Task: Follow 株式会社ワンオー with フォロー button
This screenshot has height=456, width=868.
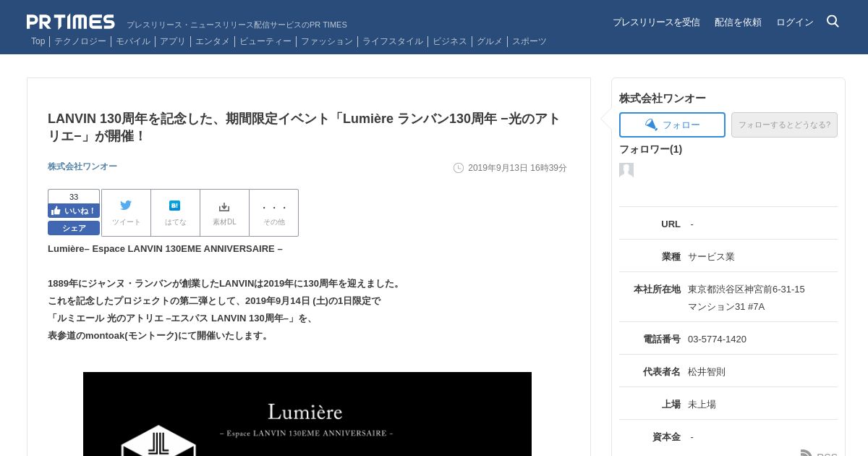Action: 672,124
